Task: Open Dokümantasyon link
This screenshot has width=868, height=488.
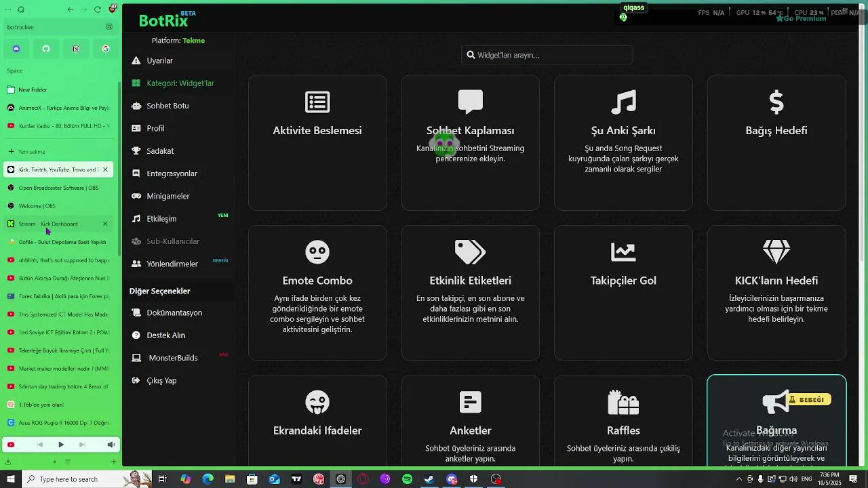Action: [x=174, y=312]
